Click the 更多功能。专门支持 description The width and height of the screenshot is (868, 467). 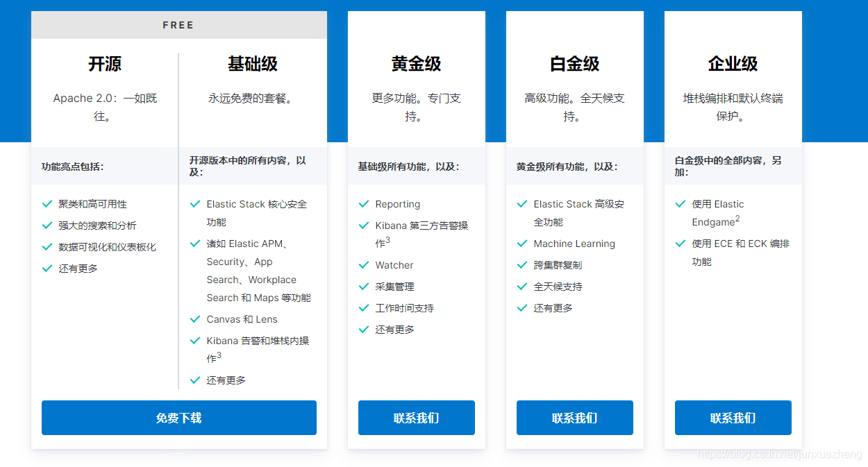click(x=417, y=108)
